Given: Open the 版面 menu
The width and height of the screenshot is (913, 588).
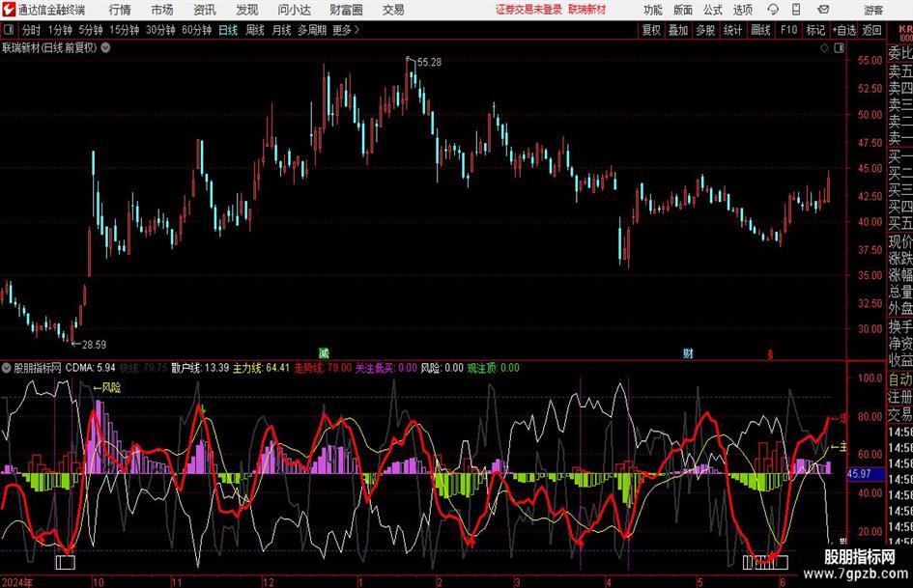Looking at the screenshot, I should coord(682,10).
